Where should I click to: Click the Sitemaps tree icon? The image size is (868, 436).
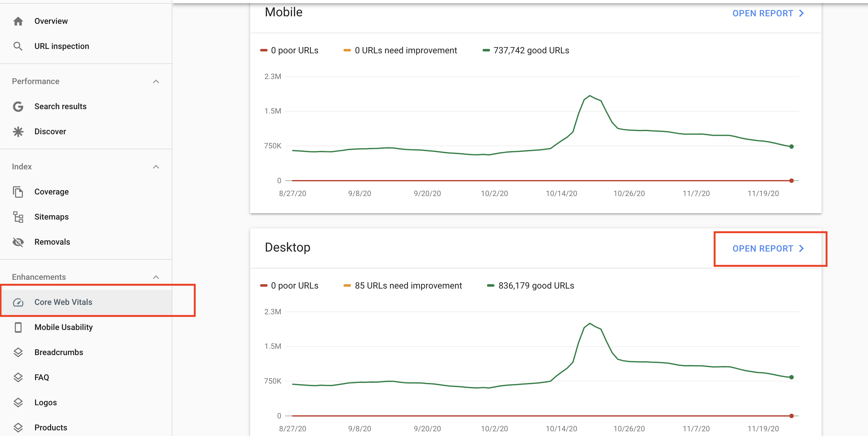18,217
